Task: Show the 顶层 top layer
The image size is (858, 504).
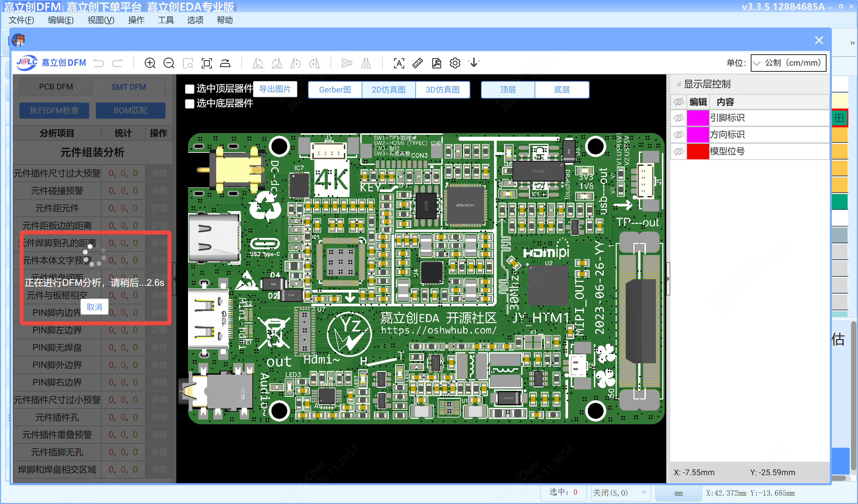Action: click(x=508, y=89)
